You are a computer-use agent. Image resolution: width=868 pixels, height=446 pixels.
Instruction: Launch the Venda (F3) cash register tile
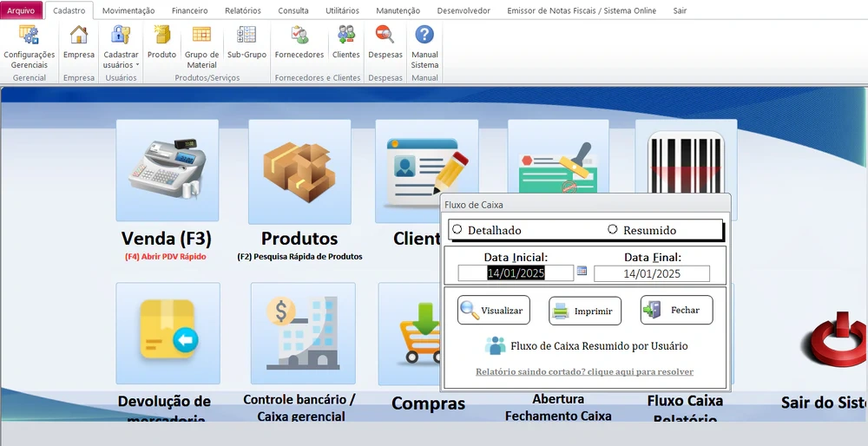point(168,171)
